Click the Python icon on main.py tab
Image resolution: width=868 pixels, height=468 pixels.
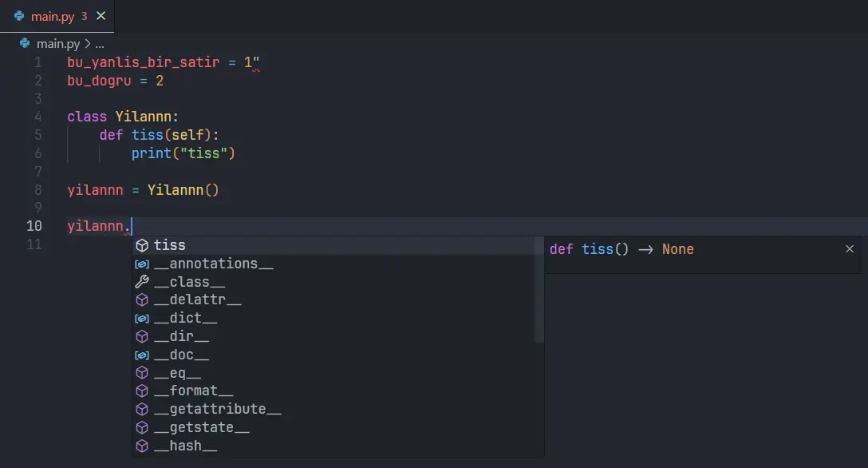click(19, 16)
